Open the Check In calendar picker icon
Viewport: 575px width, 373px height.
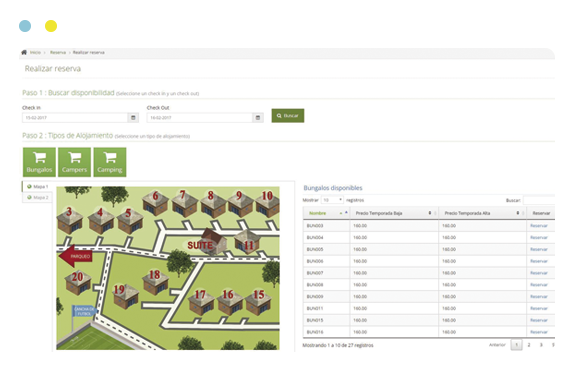click(133, 118)
